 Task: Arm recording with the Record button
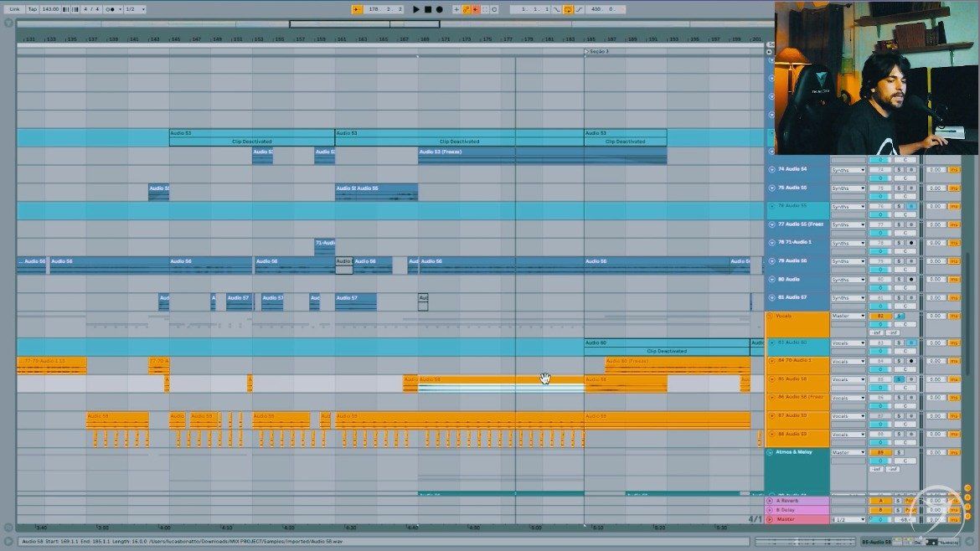440,9
